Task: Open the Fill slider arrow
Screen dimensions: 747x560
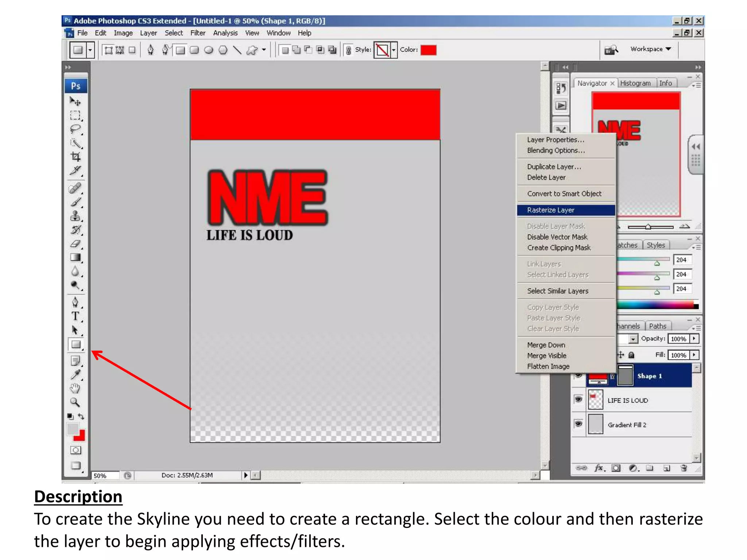Action: click(694, 355)
